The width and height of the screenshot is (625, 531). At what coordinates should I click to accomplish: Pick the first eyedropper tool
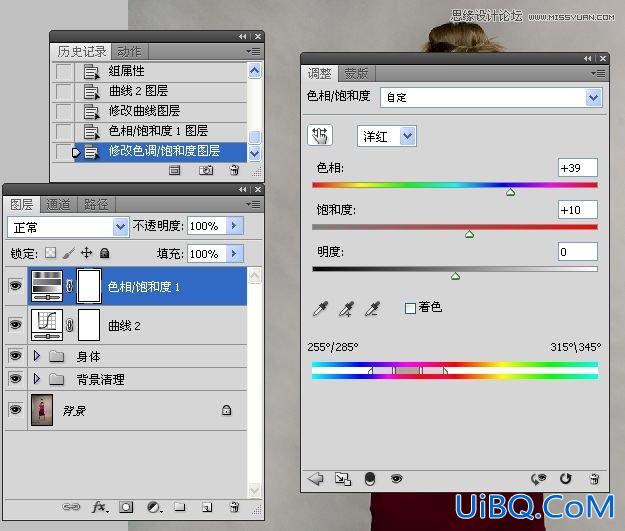click(320, 309)
